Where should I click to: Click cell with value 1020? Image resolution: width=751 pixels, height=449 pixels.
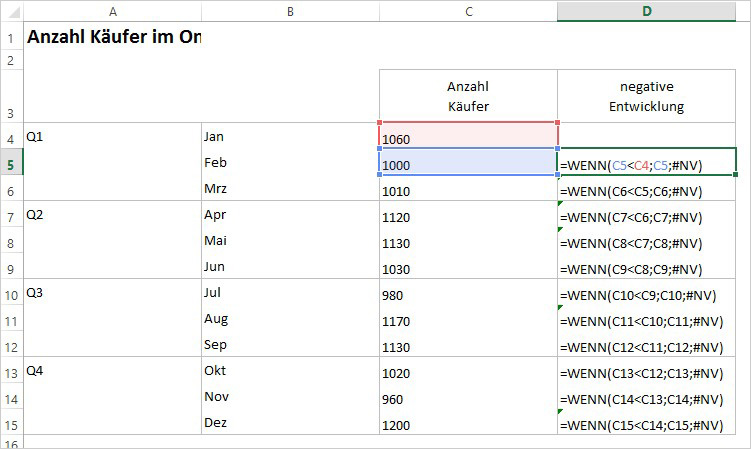click(x=468, y=370)
